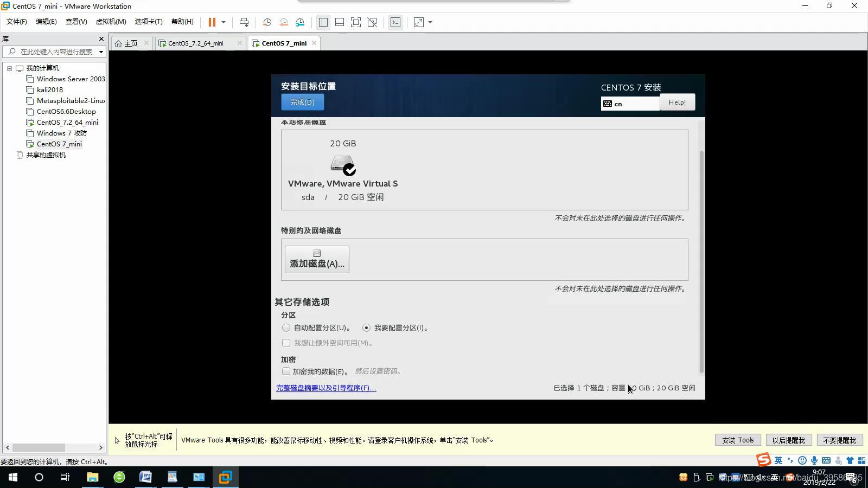This screenshot has height=488, width=868.
Task: Click the library scroll right arrow
Action: coord(100,448)
